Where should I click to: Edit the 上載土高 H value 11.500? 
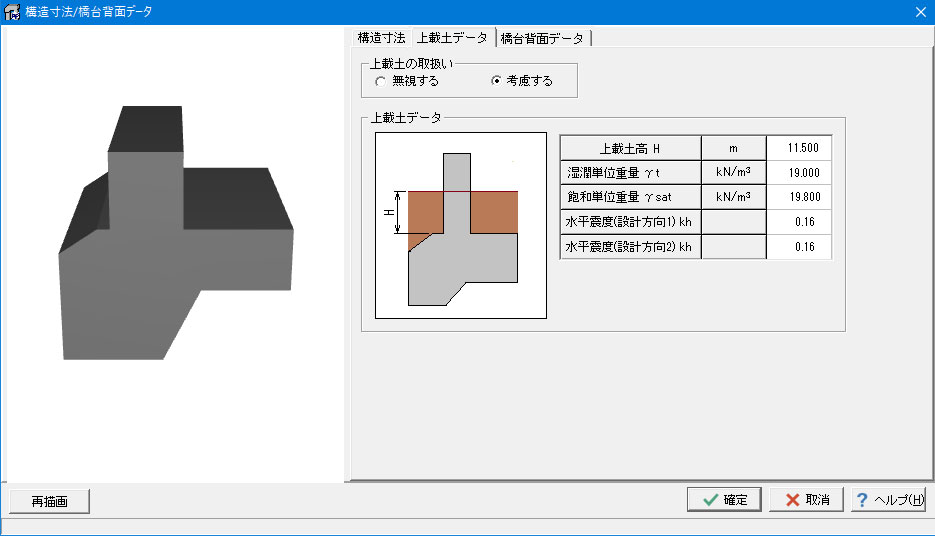tap(799, 148)
